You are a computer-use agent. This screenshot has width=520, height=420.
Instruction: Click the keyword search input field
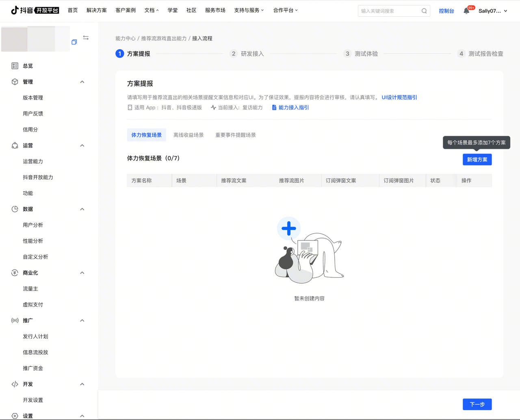click(x=389, y=11)
